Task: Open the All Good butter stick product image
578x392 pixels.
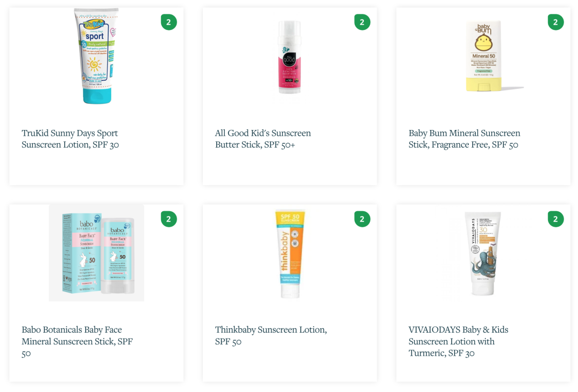Action: (290, 57)
